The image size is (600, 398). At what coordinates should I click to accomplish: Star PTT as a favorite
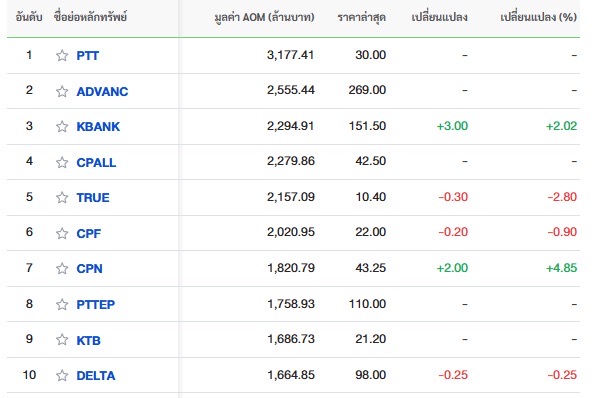tap(62, 55)
